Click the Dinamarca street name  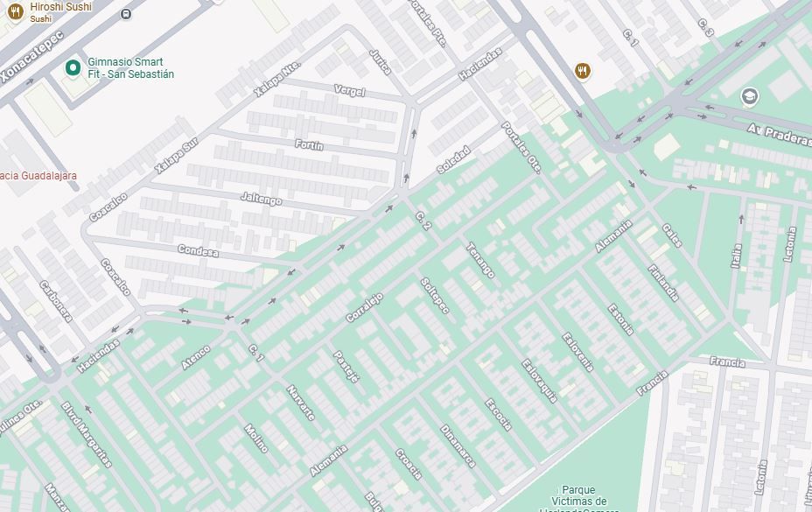pyautogui.click(x=458, y=446)
